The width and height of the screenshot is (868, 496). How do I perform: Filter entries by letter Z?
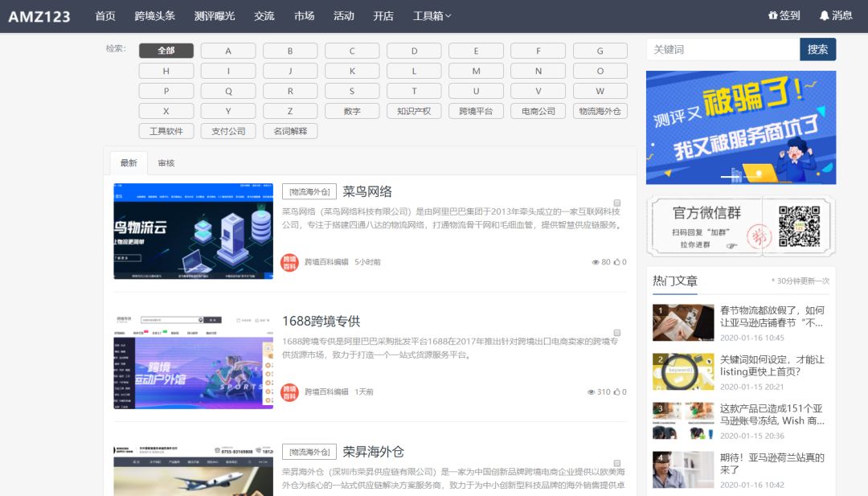(290, 111)
